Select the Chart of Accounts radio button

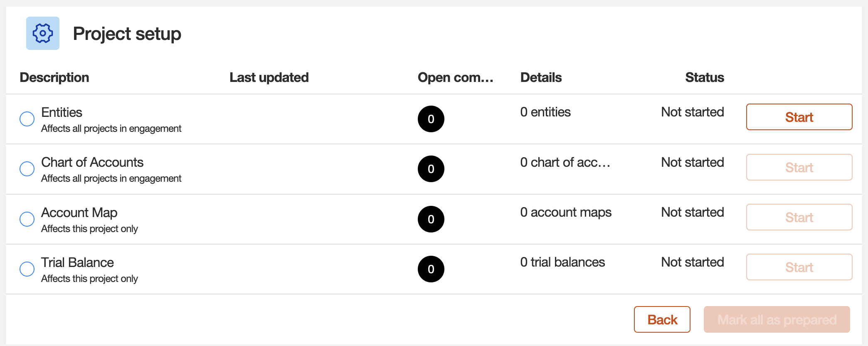(x=27, y=168)
